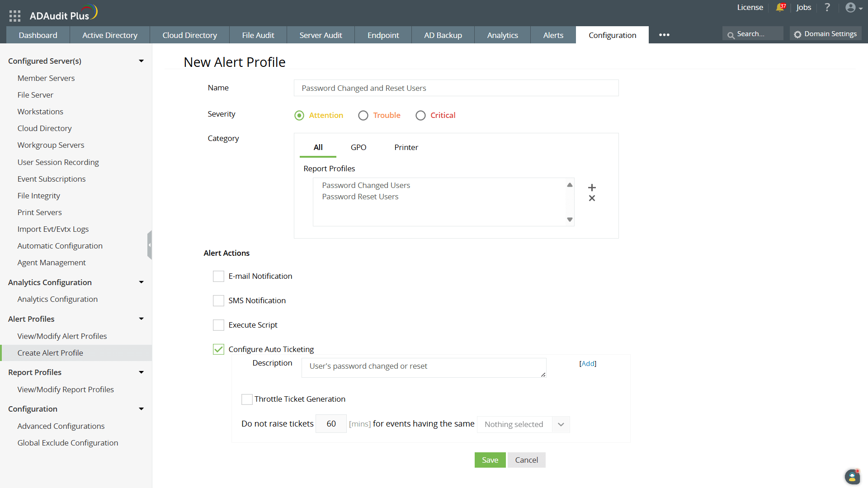Click the search magnifier icon
Image resolution: width=868 pixels, height=488 pixels.
point(732,34)
